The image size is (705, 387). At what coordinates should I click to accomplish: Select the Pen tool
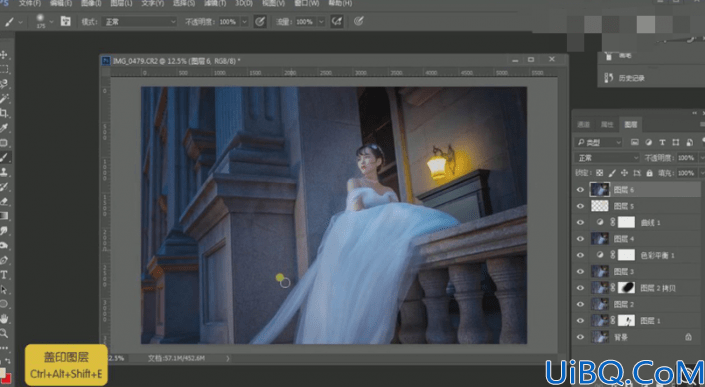tap(4, 260)
